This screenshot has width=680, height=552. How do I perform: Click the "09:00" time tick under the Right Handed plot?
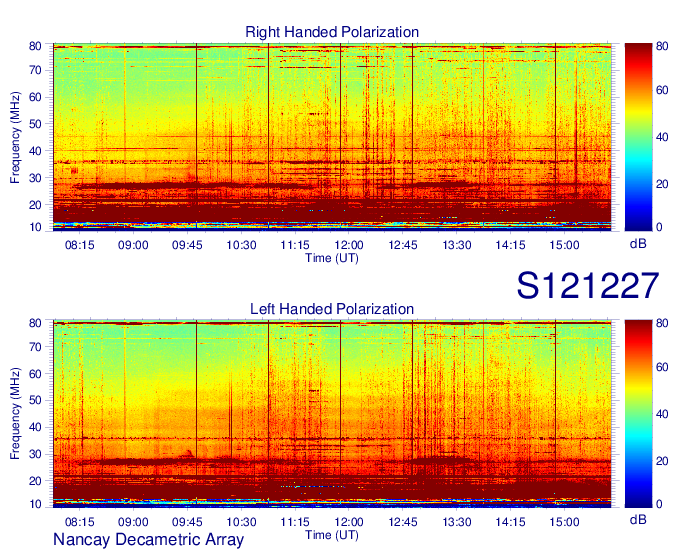(133, 245)
